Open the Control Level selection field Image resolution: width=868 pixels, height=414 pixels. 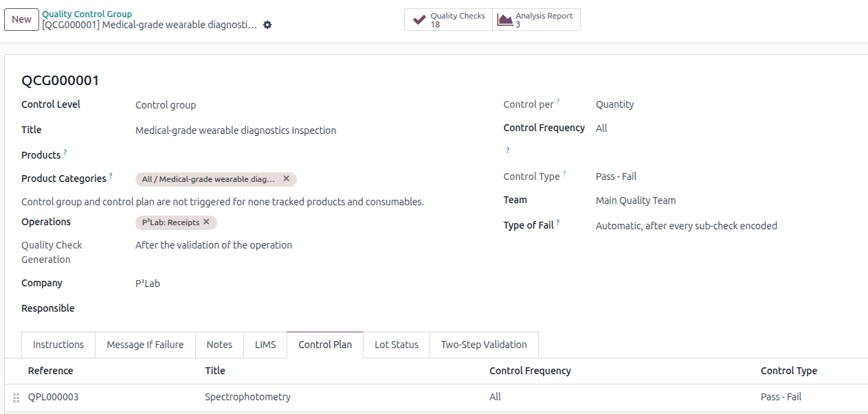click(x=275, y=105)
